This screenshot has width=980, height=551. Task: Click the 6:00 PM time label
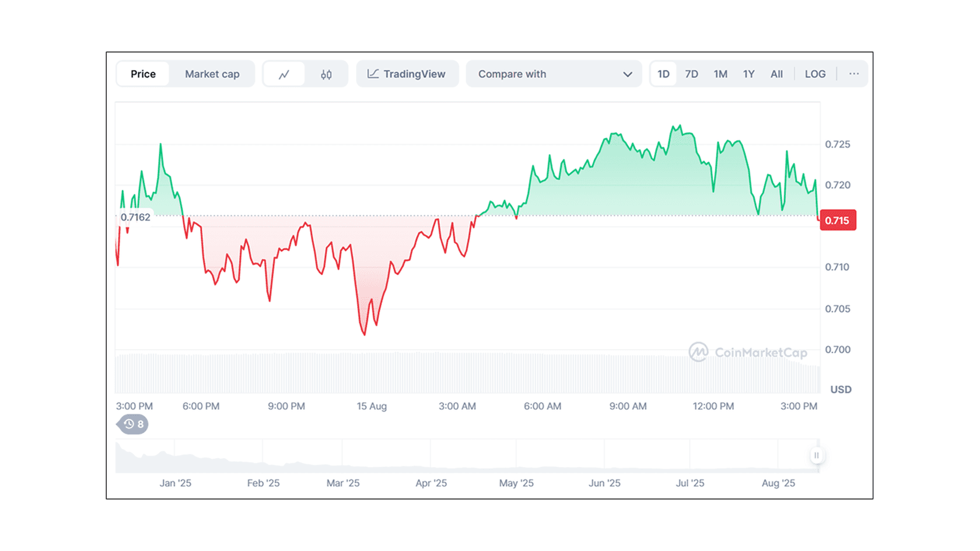pyautogui.click(x=201, y=406)
